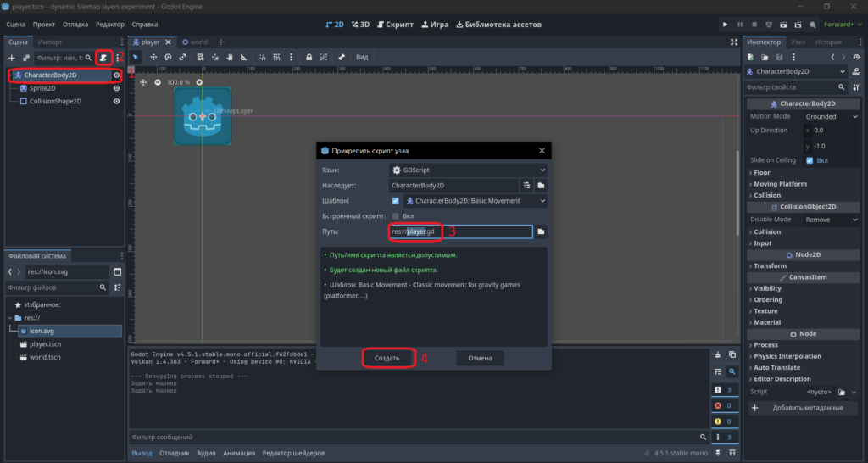Expand the Floor section in Inspector
This screenshot has height=463, width=868.
pos(803,173)
